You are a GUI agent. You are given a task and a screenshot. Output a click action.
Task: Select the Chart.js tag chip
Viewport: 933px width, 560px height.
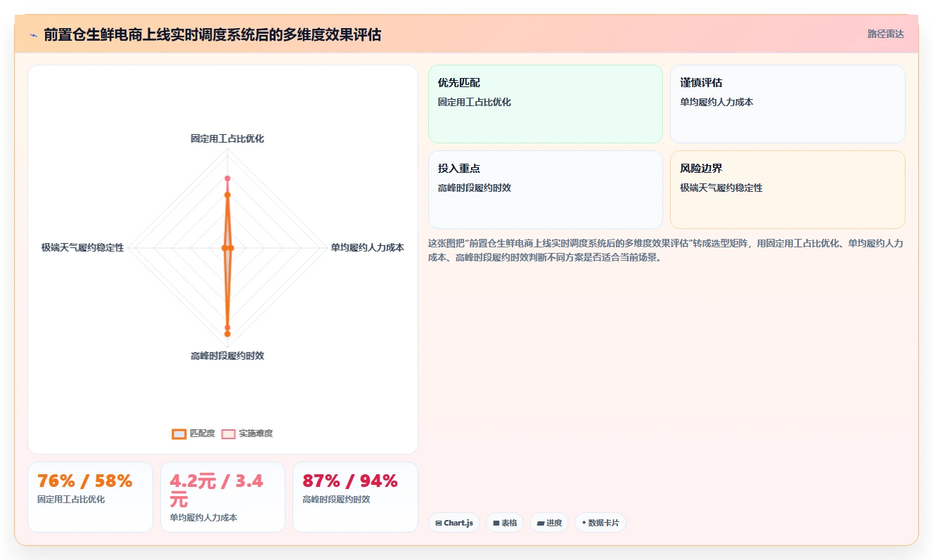pyautogui.click(x=454, y=523)
